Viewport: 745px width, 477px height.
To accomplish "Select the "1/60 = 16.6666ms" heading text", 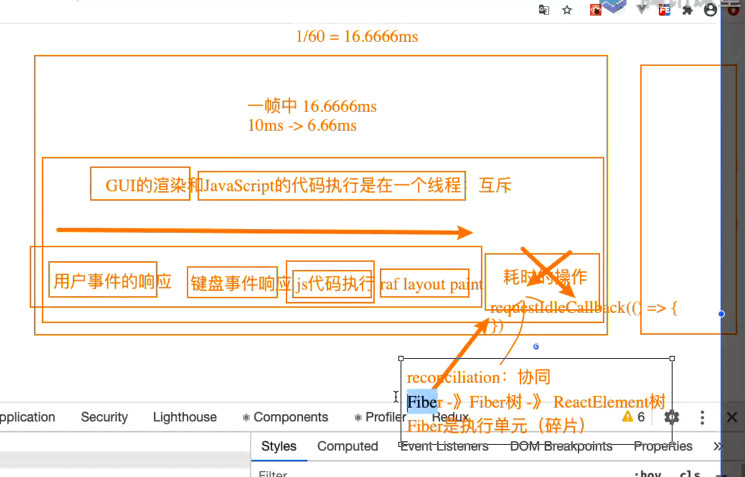I will tap(357, 36).
